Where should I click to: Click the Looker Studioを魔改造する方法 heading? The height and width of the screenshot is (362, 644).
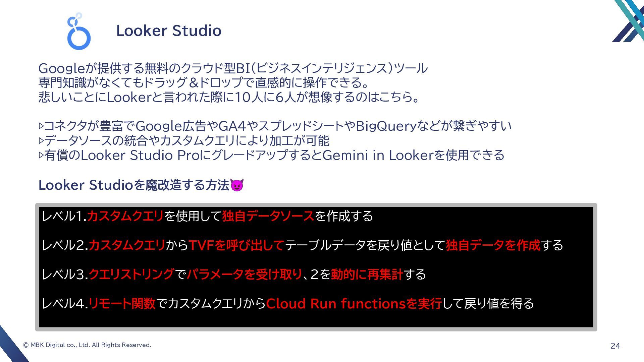134,185
